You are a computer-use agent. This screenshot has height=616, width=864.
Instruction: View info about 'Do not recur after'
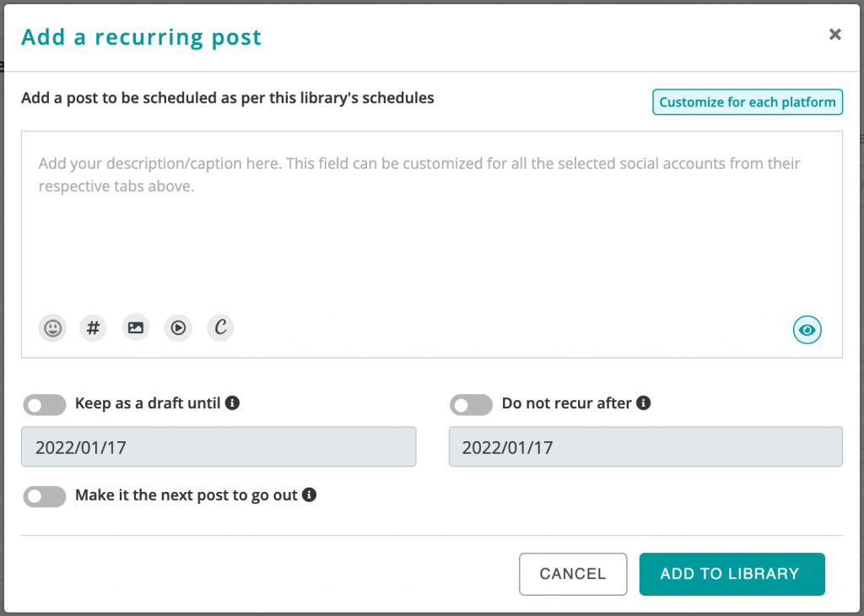pyautogui.click(x=644, y=403)
